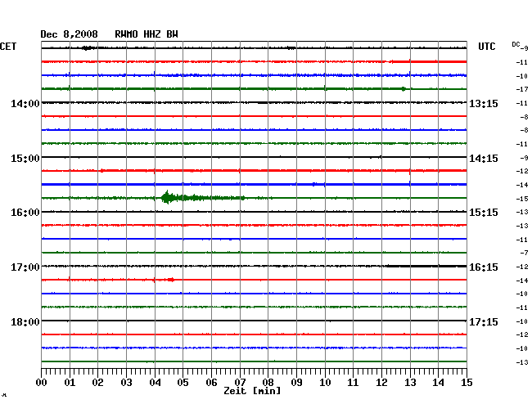Click minute label 13 on the Zeit axis
532x404 pixels.
pyautogui.click(x=410, y=383)
